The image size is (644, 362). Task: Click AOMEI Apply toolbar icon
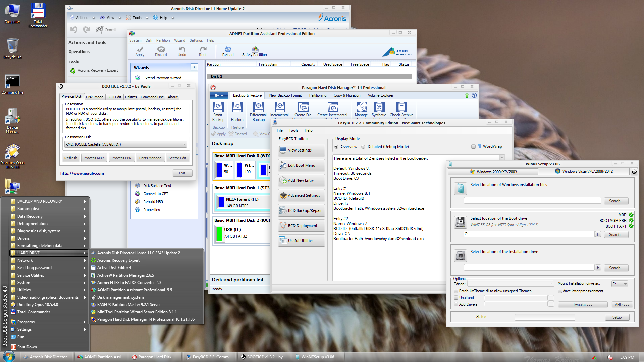tap(140, 51)
